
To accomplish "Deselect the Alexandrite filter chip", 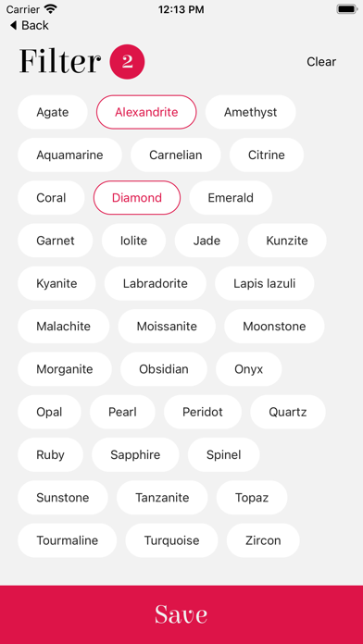I will tap(146, 112).
